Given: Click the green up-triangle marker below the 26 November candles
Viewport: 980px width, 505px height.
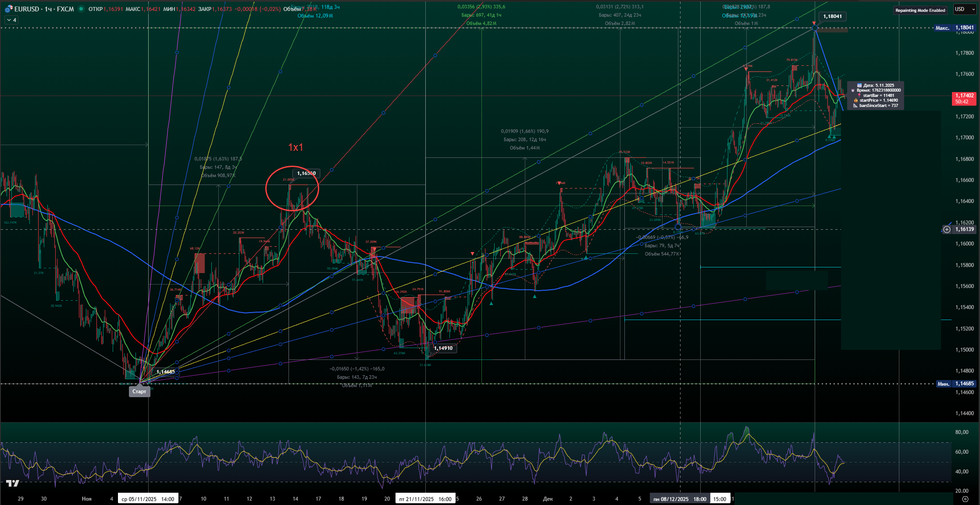Looking at the screenshot, I should point(492,302).
